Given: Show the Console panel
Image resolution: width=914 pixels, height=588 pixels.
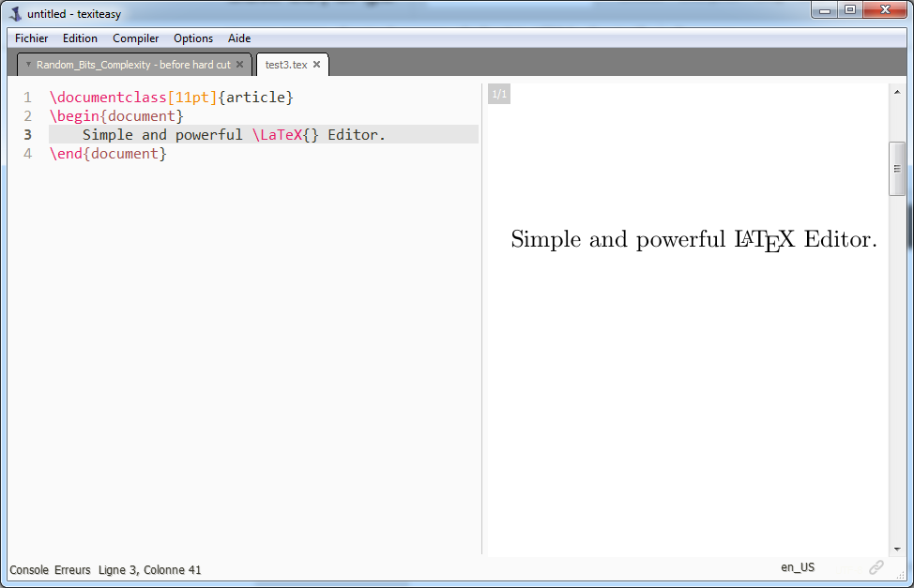Looking at the screenshot, I should coord(29,569).
